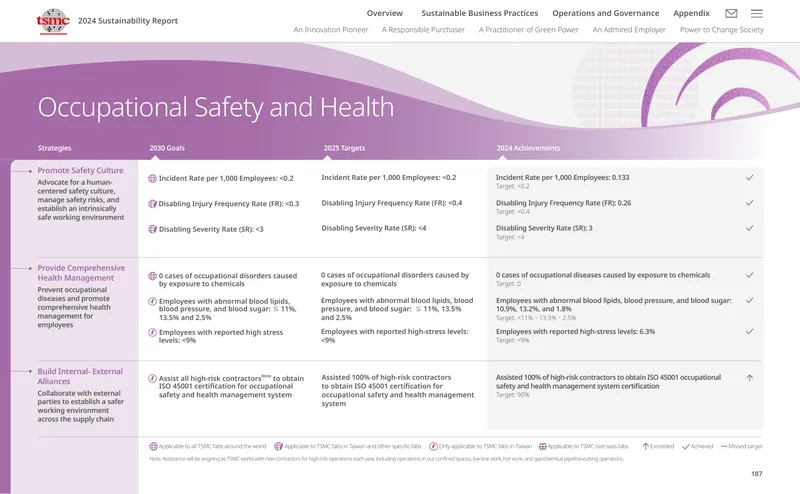Click Provide Comprehensive Health Management heading
Viewport: 800px width, 494px height.
coord(81,273)
